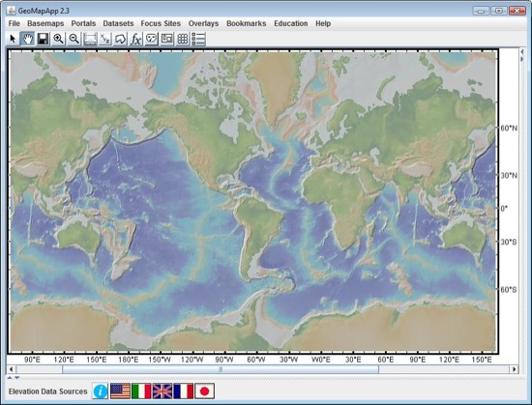Maximize the GeoMapApp window
Screen dimensions: 532x405
pyautogui.click(x=499, y=11)
